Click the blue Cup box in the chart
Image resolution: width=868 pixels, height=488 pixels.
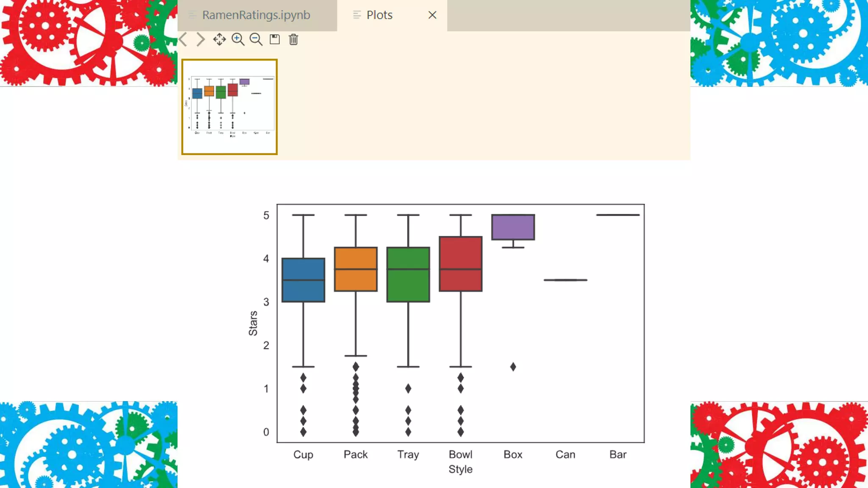tap(303, 280)
